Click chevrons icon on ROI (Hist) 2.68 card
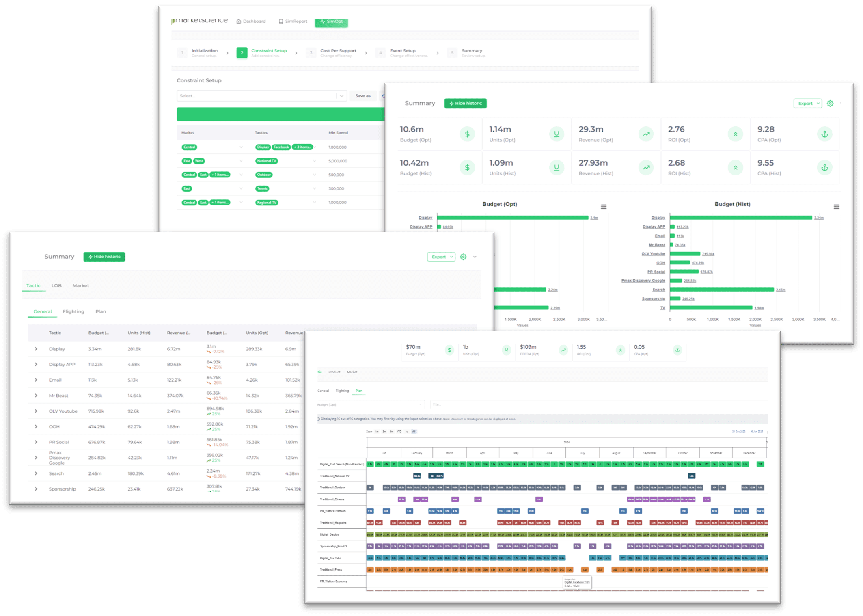The height and width of the screenshot is (616, 863). coord(735,168)
